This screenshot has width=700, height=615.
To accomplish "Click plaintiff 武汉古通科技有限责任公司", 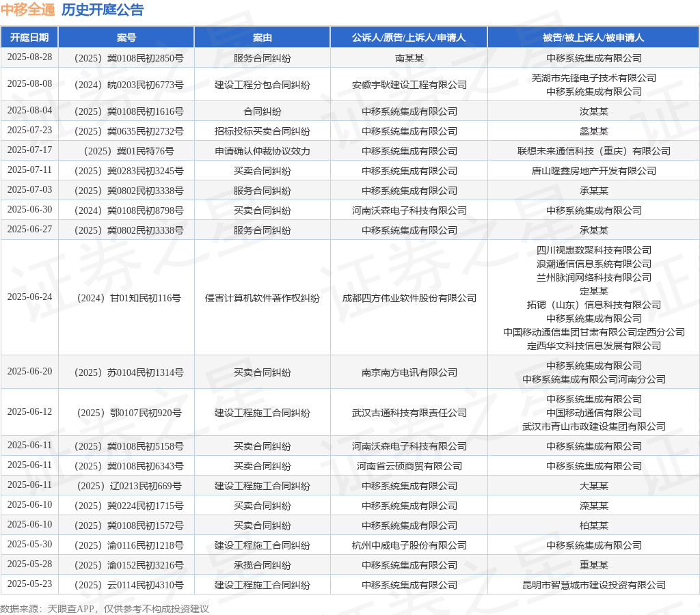I will click(409, 412).
